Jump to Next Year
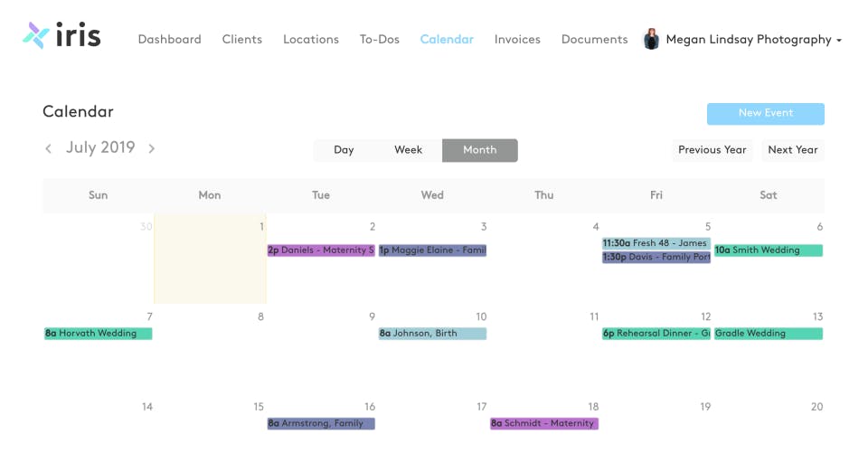Screen dimensions: 868x453 click(x=793, y=150)
